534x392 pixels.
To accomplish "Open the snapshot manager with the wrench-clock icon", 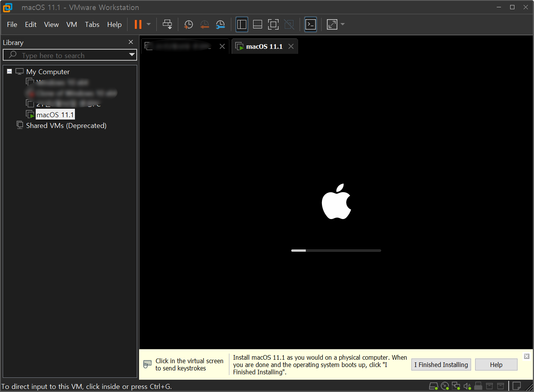I will coord(221,25).
